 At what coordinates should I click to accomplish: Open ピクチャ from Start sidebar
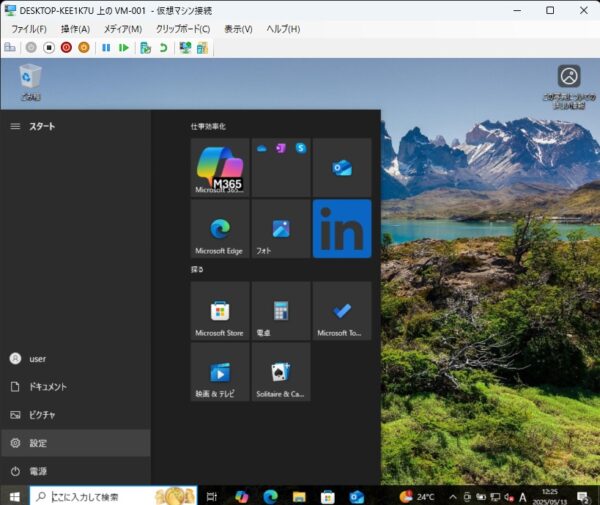(x=76, y=415)
